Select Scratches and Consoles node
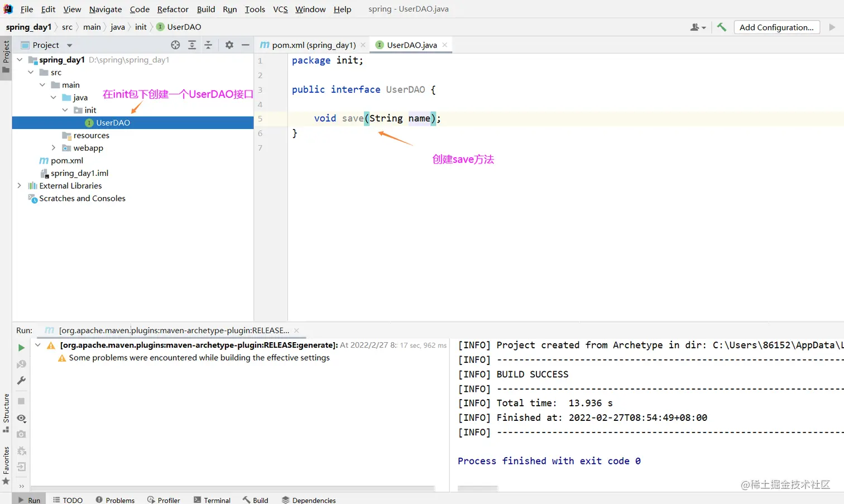 pos(82,199)
